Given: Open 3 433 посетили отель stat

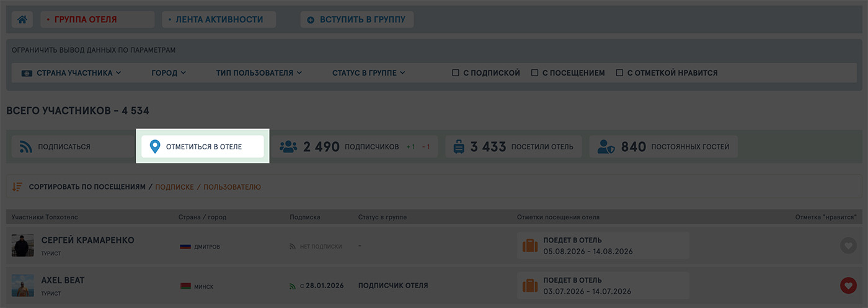Looking at the screenshot, I should click(513, 147).
